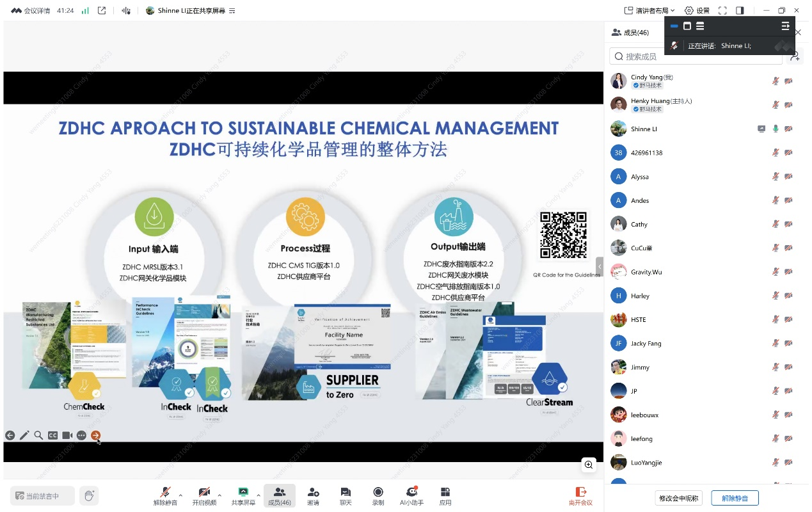
Task: Open meeting details (会议详情)
Action: (x=31, y=10)
